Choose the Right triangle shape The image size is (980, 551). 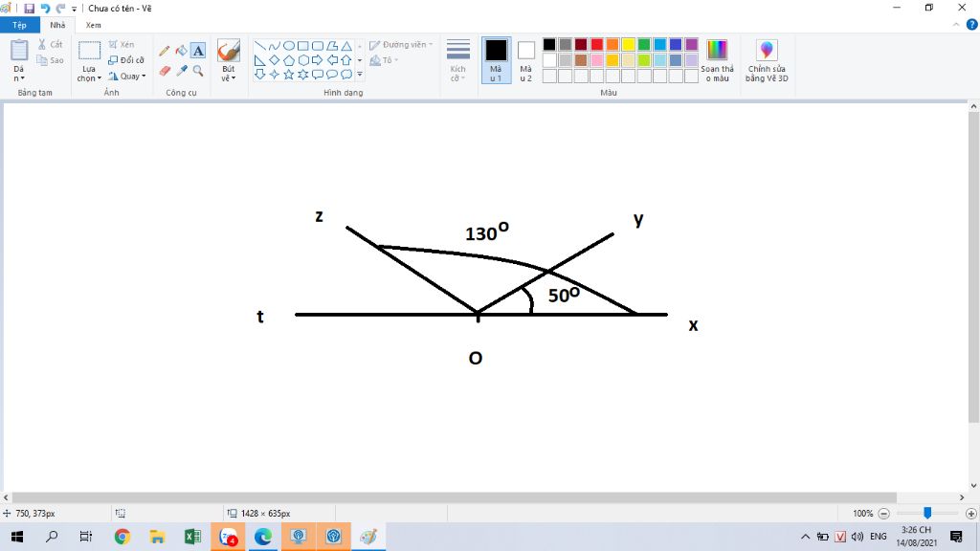260,60
